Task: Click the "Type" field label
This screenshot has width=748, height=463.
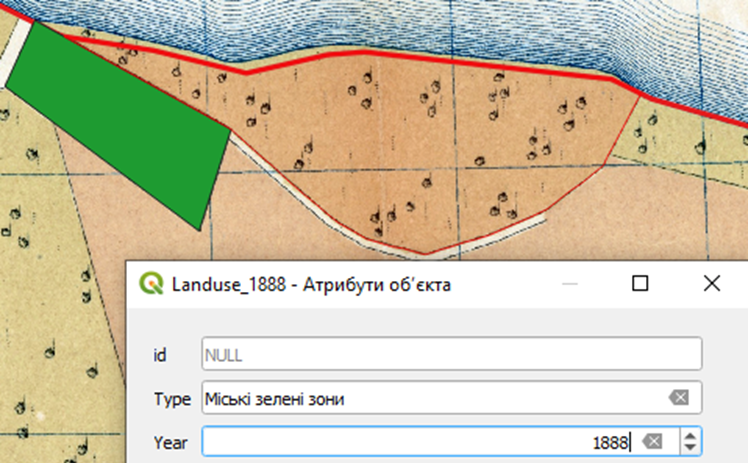Action: pos(172,398)
